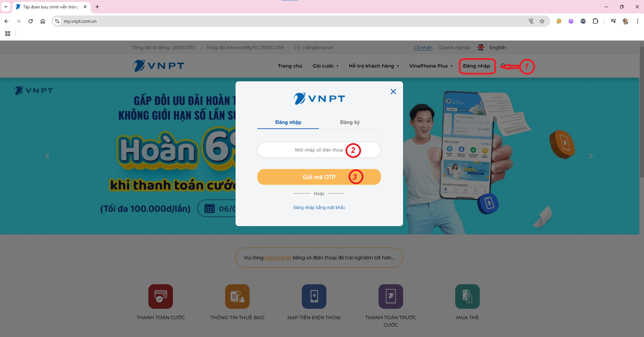Click the cskh@vnpt.vn email link
This screenshot has height=337, width=644.
click(318, 47)
